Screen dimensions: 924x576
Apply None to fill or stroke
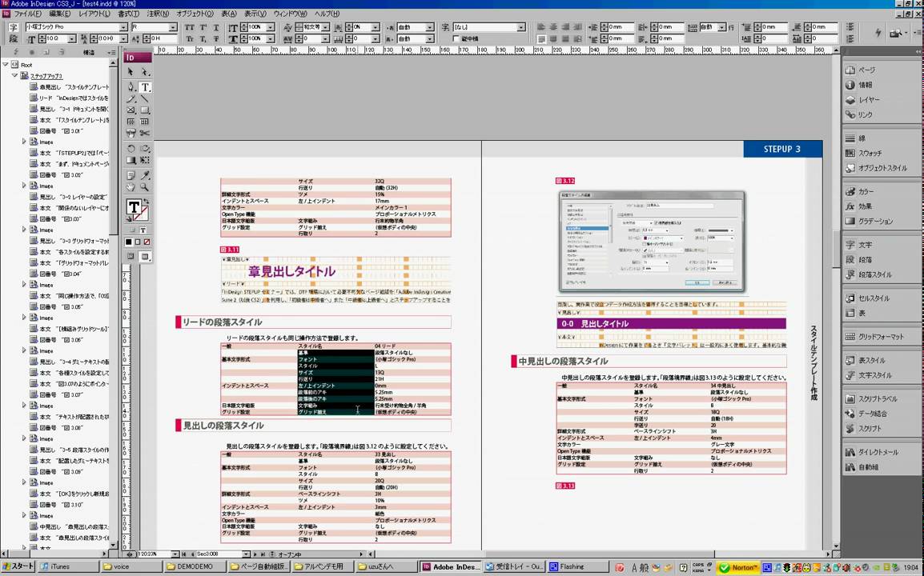point(147,242)
